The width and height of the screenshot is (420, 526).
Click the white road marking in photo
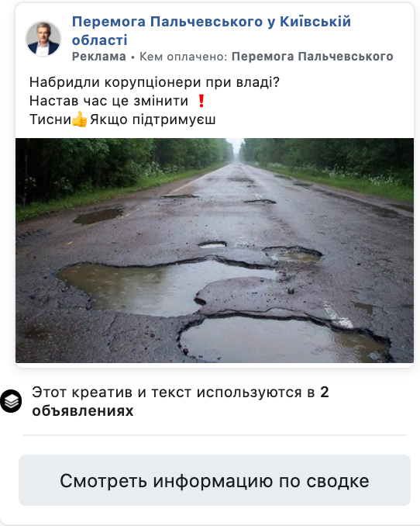point(339,315)
